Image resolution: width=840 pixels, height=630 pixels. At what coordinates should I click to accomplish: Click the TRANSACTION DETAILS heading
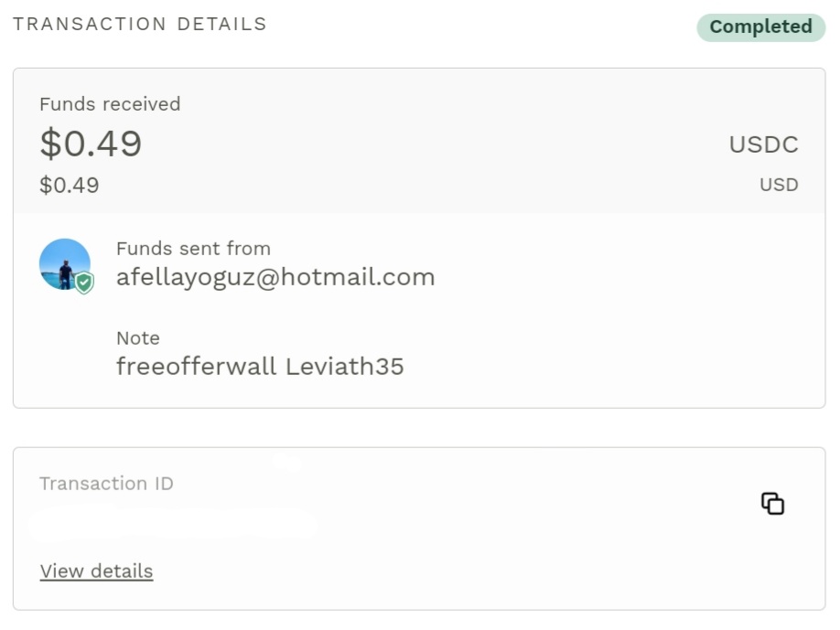[140, 24]
